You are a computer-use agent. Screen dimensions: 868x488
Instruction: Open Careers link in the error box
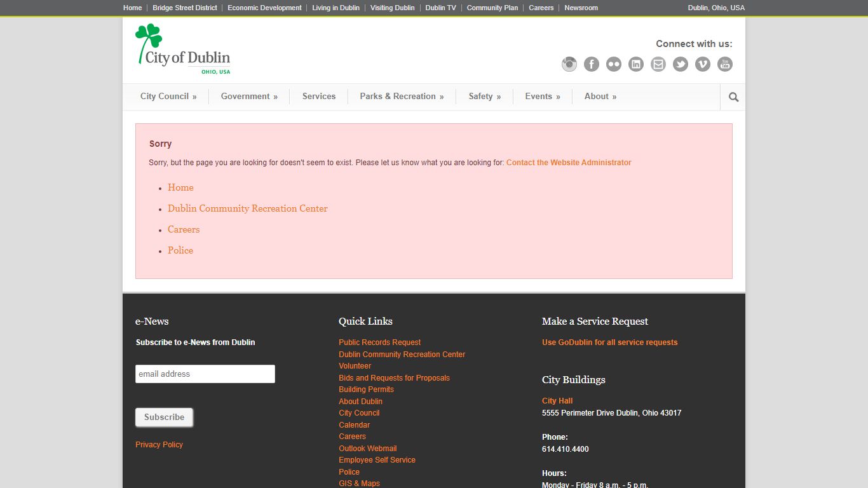click(184, 229)
